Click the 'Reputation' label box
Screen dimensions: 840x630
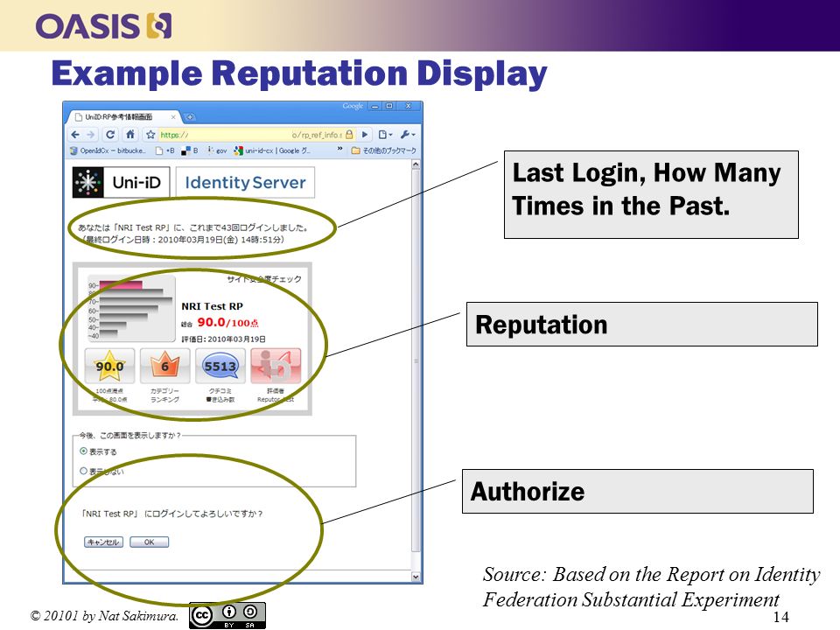tap(641, 324)
